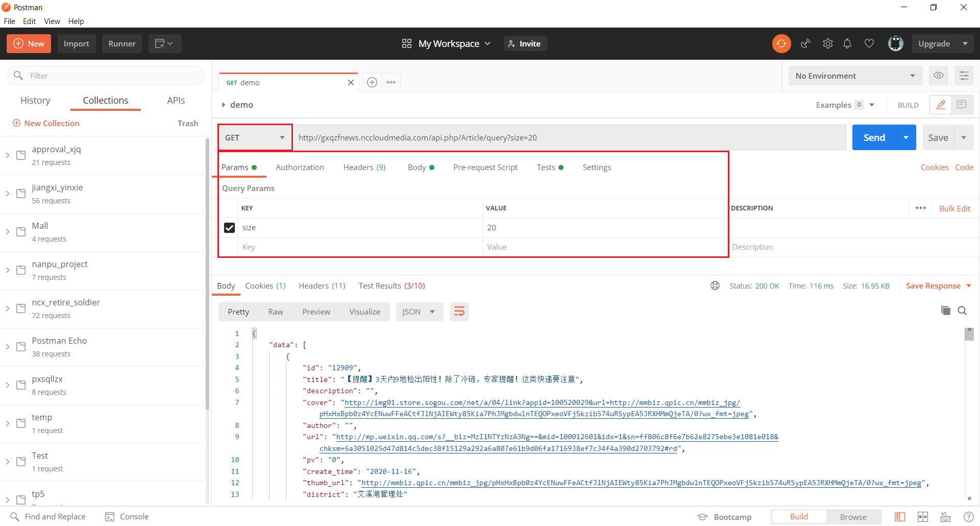This screenshot has width=980, height=526.
Task: Copy the response body to clipboard
Action: [945, 310]
